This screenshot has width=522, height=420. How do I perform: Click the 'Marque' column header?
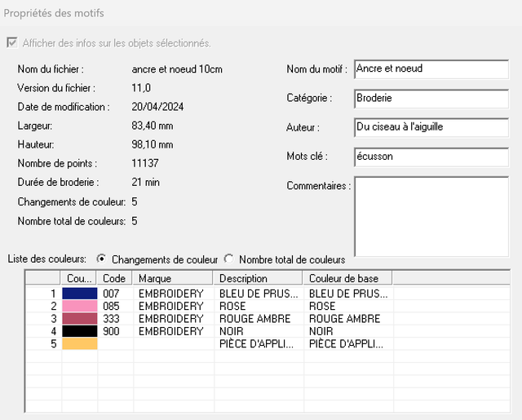click(x=173, y=278)
